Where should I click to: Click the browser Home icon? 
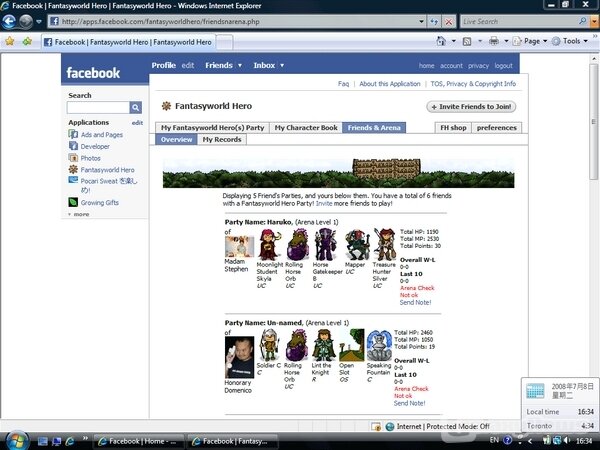coord(441,42)
